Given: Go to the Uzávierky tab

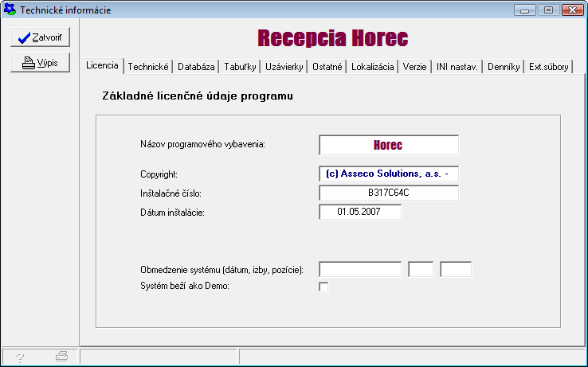Looking at the screenshot, I should click(x=284, y=68).
